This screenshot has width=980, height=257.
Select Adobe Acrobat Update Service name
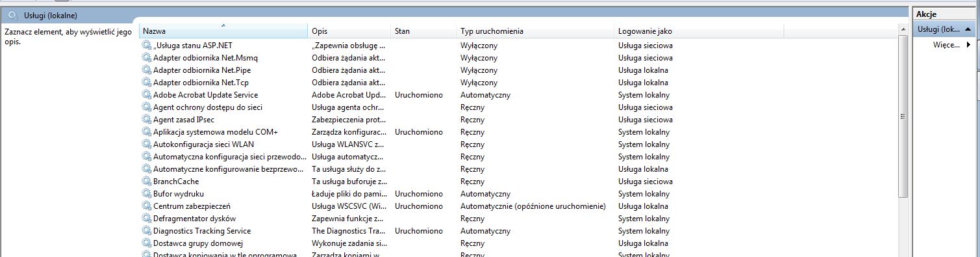coord(205,95)
